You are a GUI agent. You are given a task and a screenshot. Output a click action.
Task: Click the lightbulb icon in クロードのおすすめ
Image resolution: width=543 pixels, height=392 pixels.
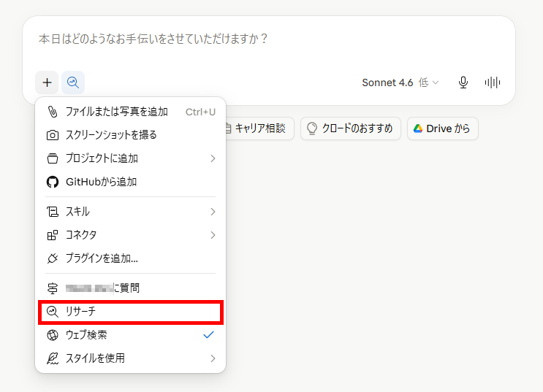311,128
